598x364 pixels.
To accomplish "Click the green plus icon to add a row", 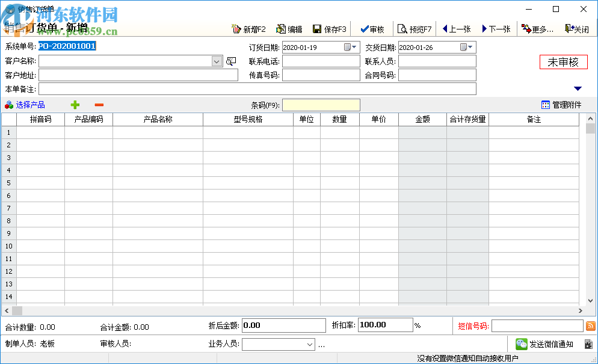I will (75, 104).
